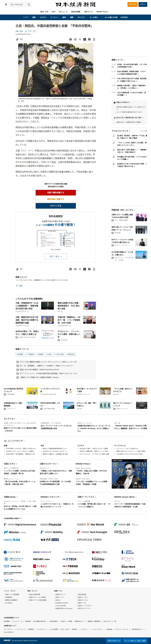Open the NIKKEI Prime dropdown in header
This screenshot has height=644, width=151.
[103, 12]
